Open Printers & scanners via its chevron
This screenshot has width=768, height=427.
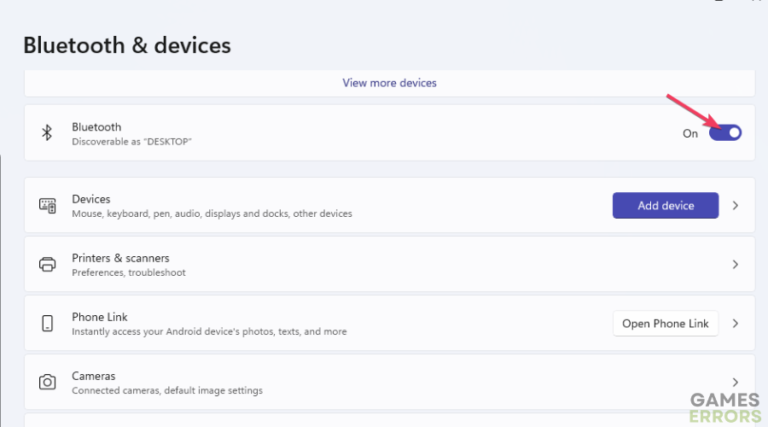[735, 265]
